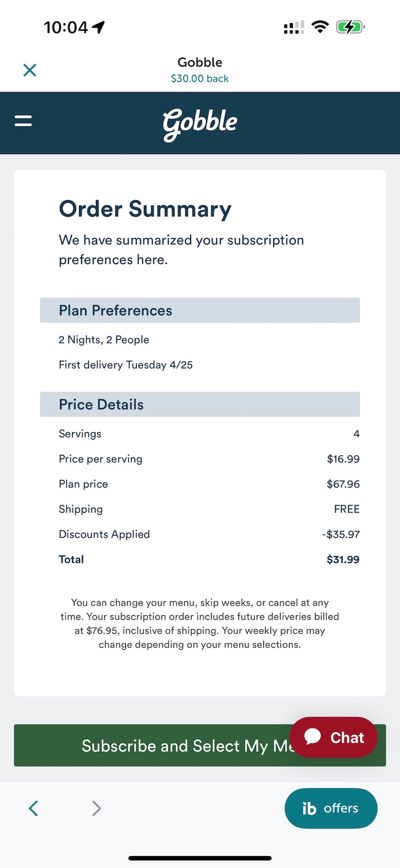The height and width of the screenshot is (868, 400).
Task: Tap the Wi-Fi status icon
Action: (319, 27)
